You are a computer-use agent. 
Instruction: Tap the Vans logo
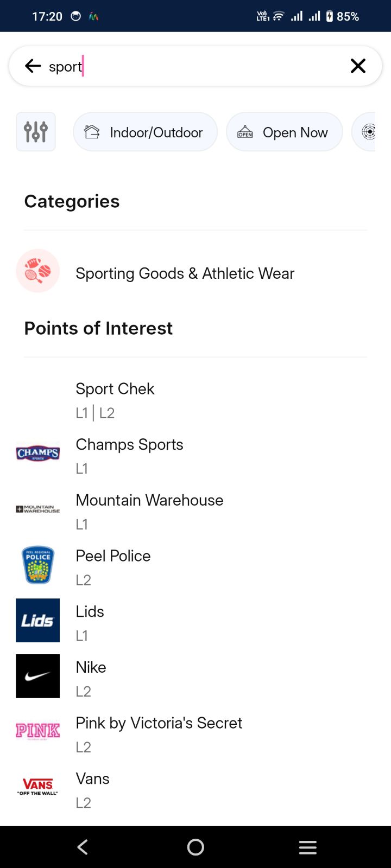tap(38, 787)
